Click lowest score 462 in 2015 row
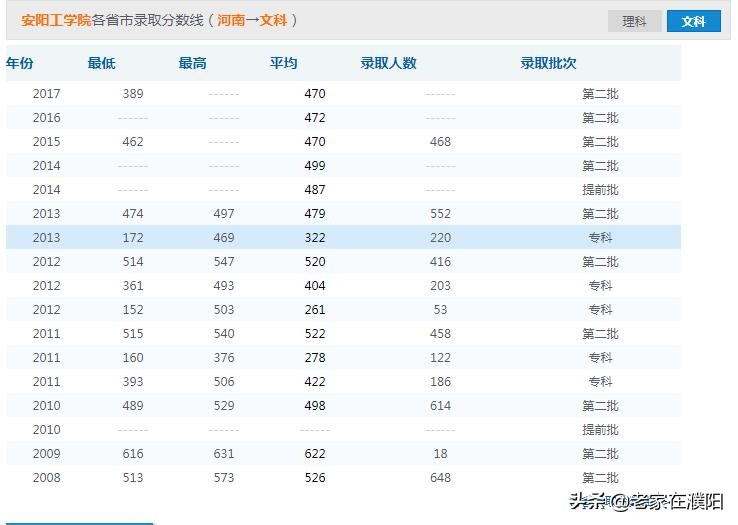This screenshot has height=525, width=738. 133,142
